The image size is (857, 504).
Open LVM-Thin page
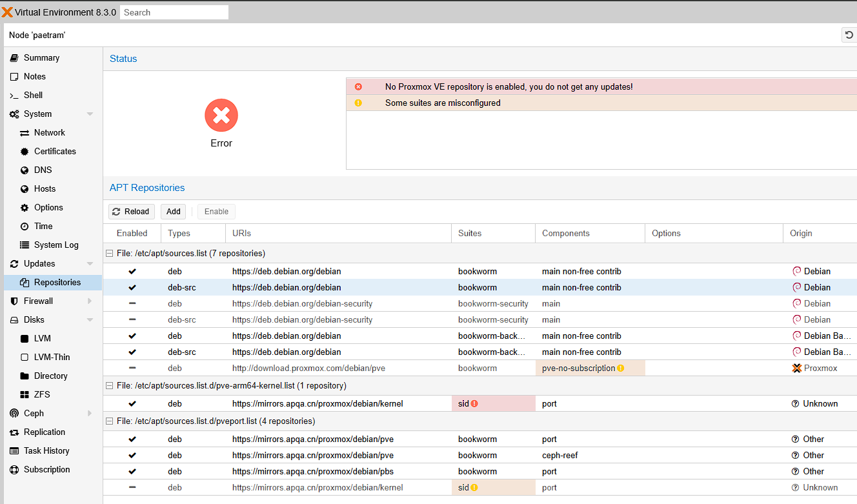point(53,357)
